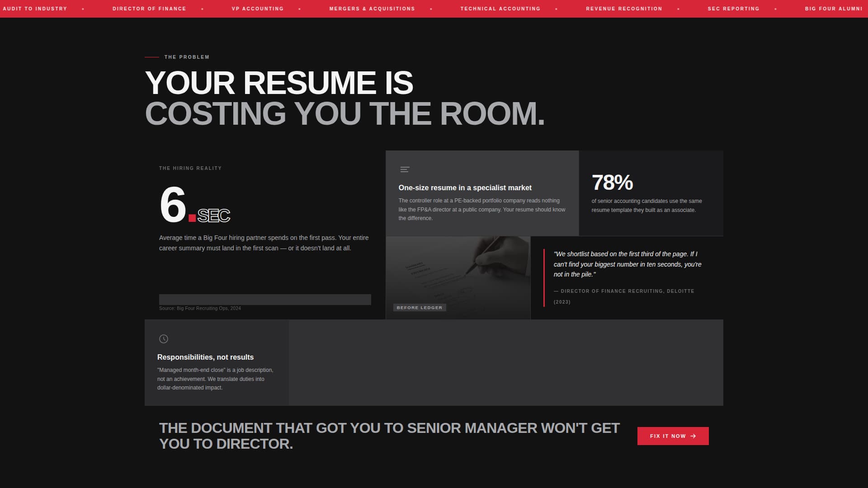
Task: Select DIRECTOR OF FINANCE in the ticker
Action: click(149, 9)
